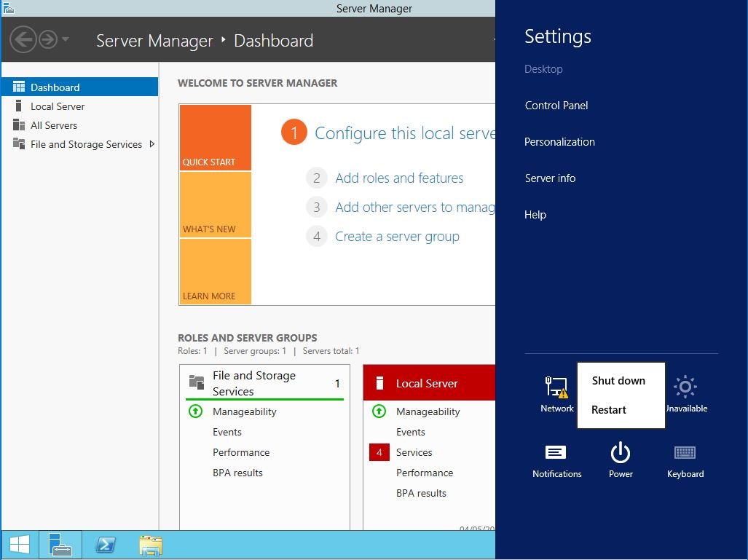Select Restart from power menu
Screen dimensions: 748x560
[x=609, y=410]
